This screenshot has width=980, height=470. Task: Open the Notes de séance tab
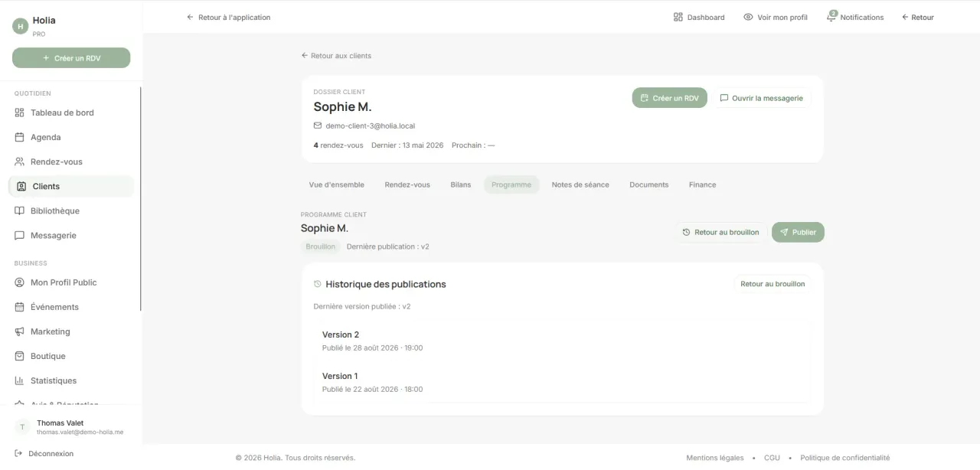580,184
